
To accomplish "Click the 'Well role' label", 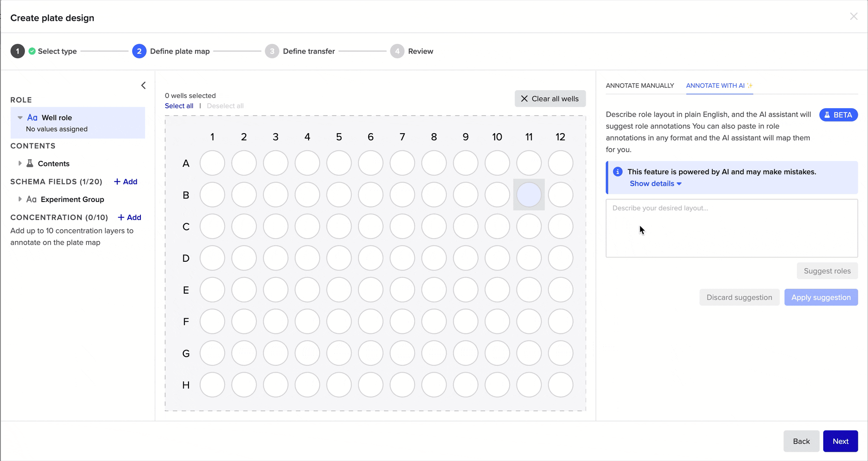I will pyautogui.click(x=57, y=117).
